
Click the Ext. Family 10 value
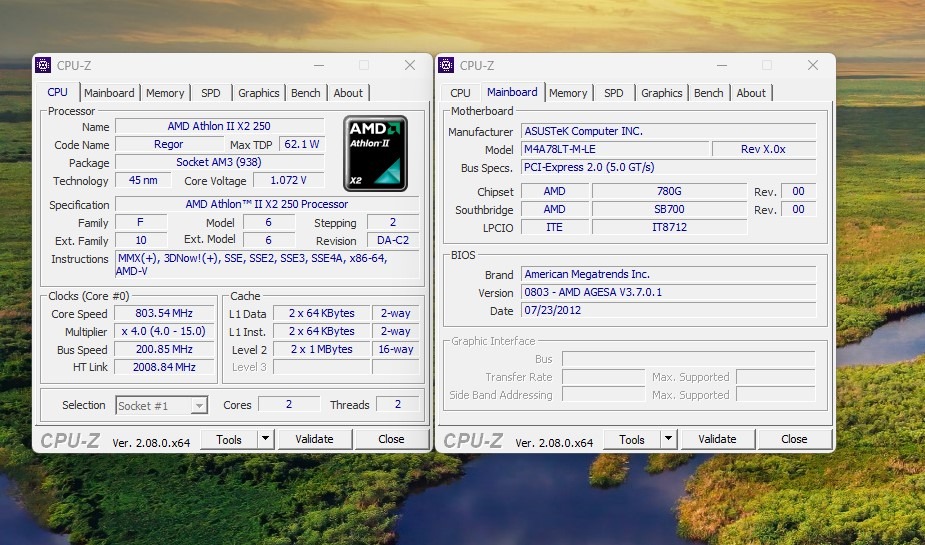pyautogui.click(x=141, y=240)
